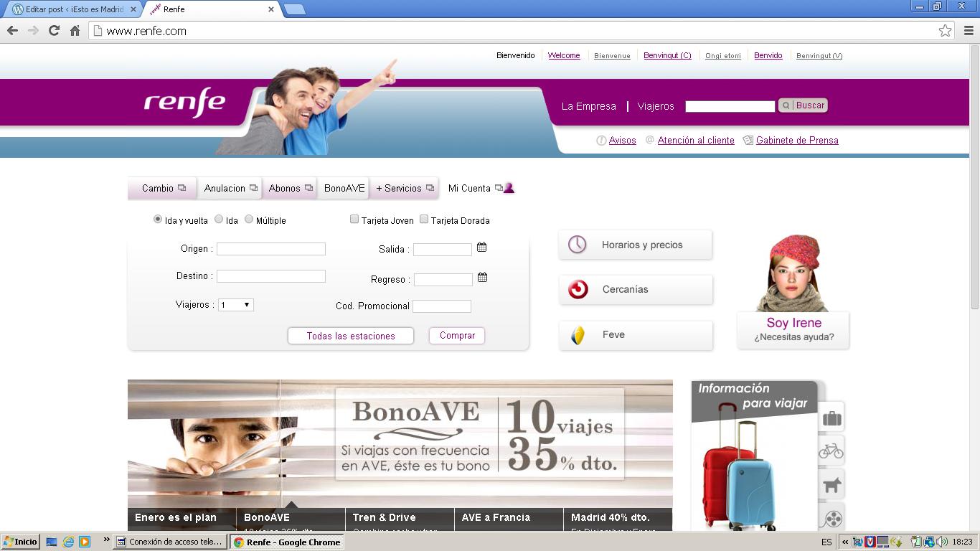Click the yellow Feve logo icon
This screenshot has height=551, width=980.
578,335
